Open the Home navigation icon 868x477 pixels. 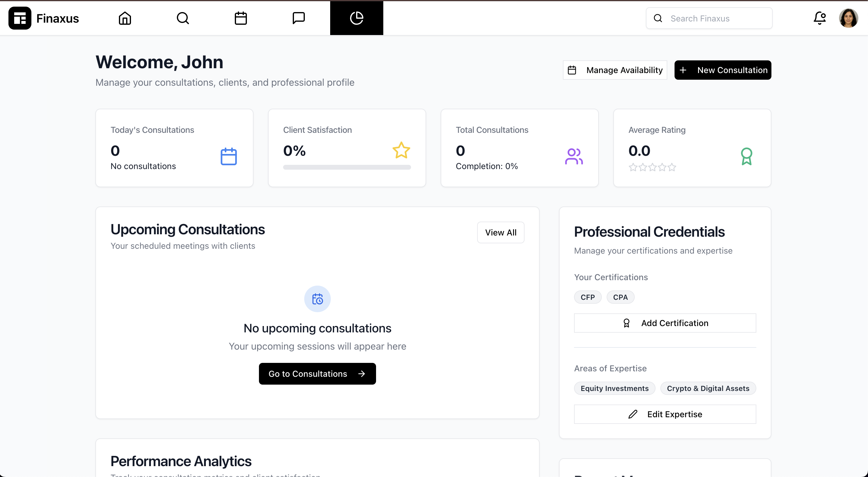(x=125, y=18)
